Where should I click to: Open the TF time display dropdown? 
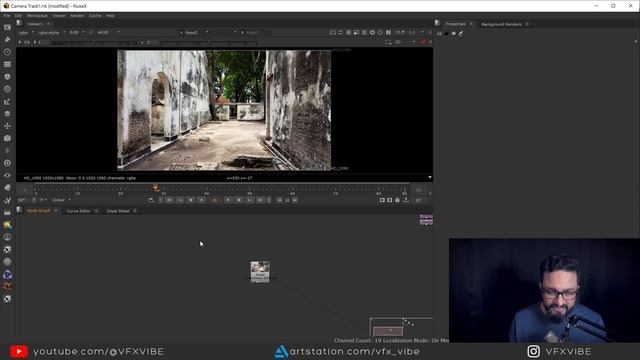tap(43, 200)
